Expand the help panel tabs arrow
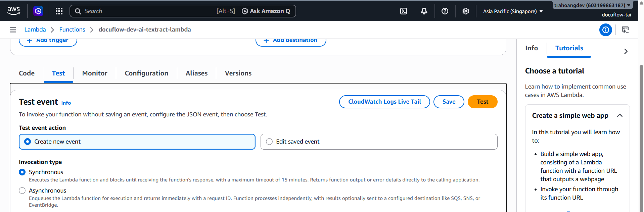This screenshot has width=644, height=212. point(626,51)
